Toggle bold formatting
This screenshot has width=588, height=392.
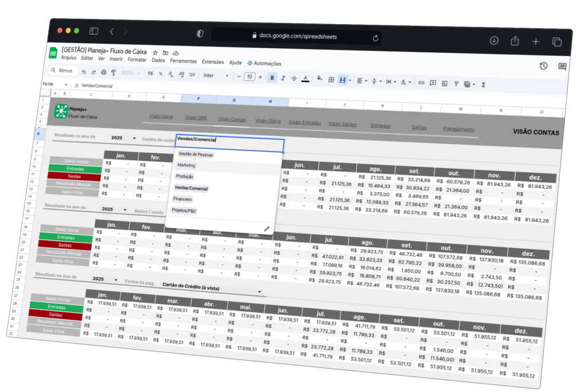[x=272, y=77]
